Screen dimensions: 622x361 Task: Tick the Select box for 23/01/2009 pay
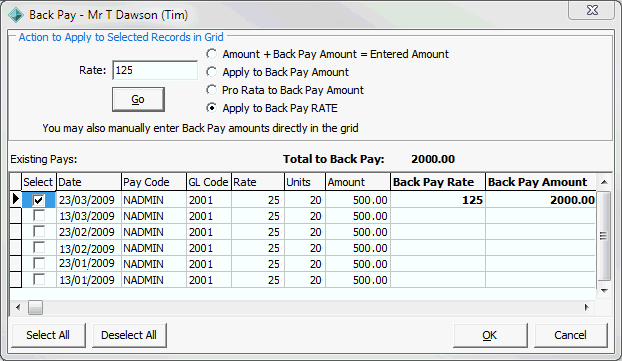tap(39, 264)
